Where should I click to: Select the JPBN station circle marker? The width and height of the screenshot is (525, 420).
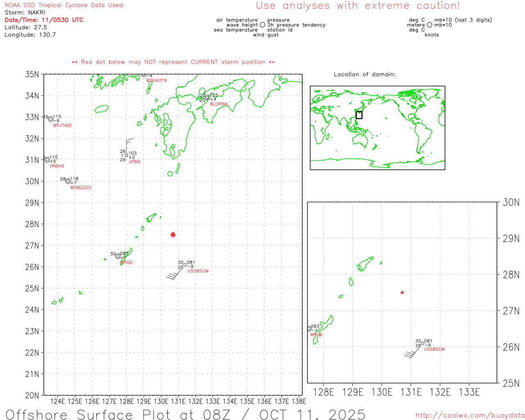pyautogui.click(x=126, y=155)
